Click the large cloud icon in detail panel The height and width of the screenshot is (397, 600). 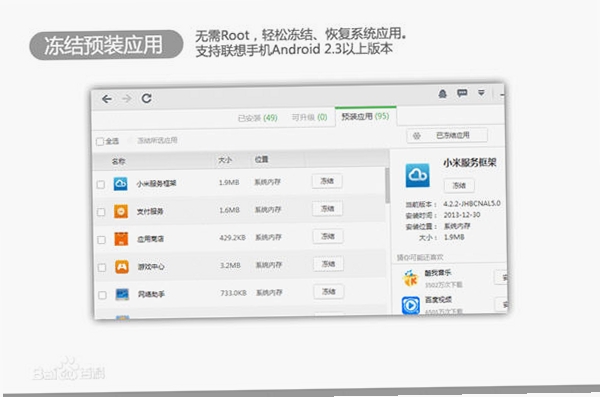coord(417,175)
